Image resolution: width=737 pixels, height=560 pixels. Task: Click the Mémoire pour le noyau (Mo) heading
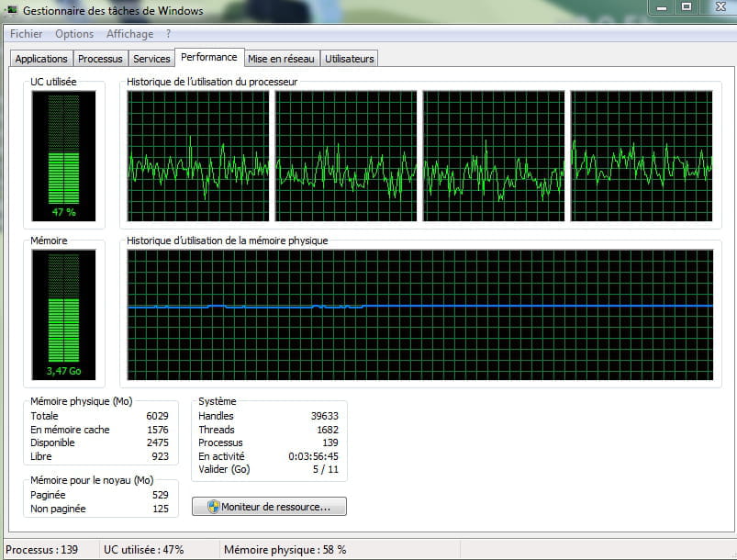pyautogui.click(x=92, y=480)
